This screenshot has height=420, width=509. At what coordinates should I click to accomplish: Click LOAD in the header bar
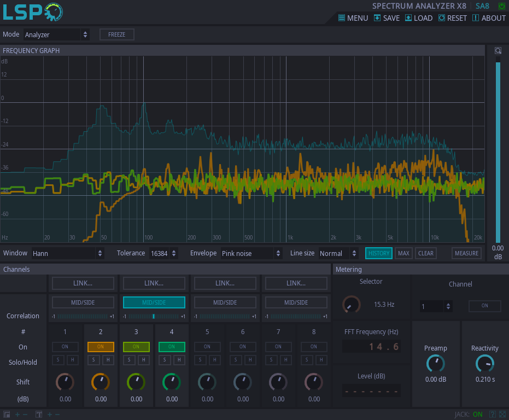[x=419, y=18]
